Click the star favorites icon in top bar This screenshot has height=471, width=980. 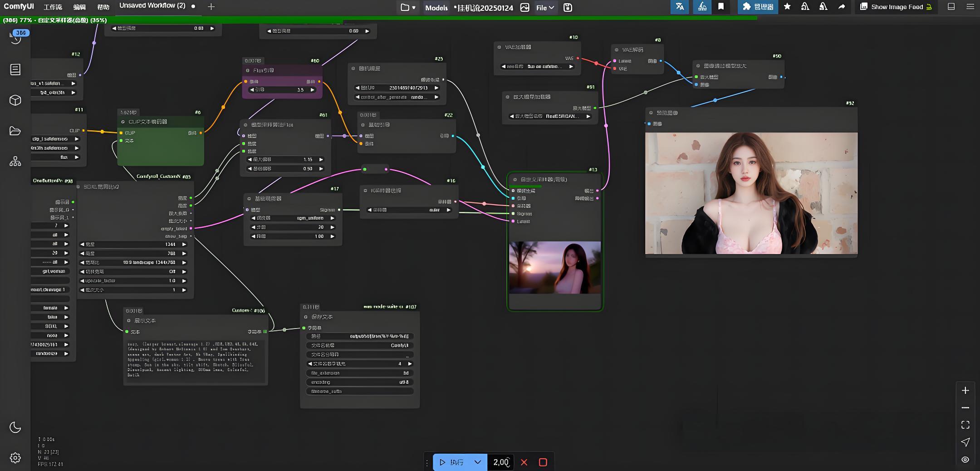(787, 7)
